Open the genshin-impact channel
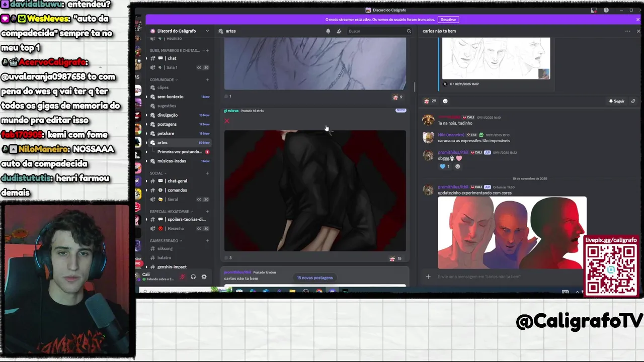The width and height of the screenshot is (644, 362). 179,267
